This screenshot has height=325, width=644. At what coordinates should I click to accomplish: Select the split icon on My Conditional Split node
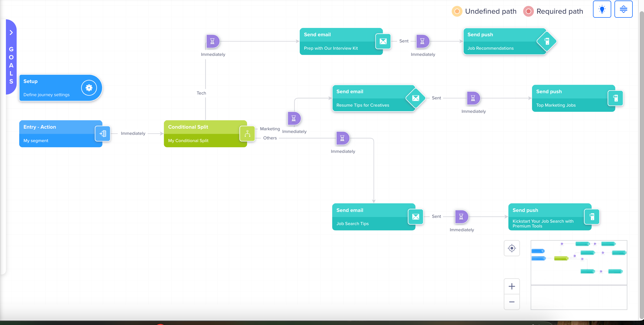(x=247, y=133)
